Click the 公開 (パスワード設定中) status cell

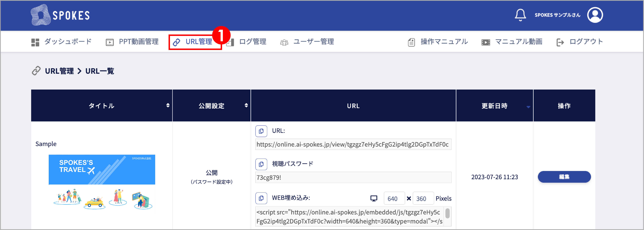coord(212,177)
